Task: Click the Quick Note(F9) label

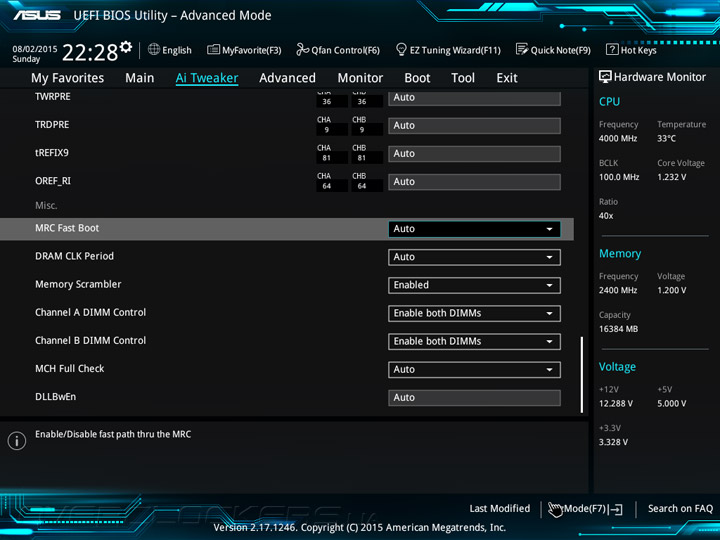Action: (x=561, y=51)
